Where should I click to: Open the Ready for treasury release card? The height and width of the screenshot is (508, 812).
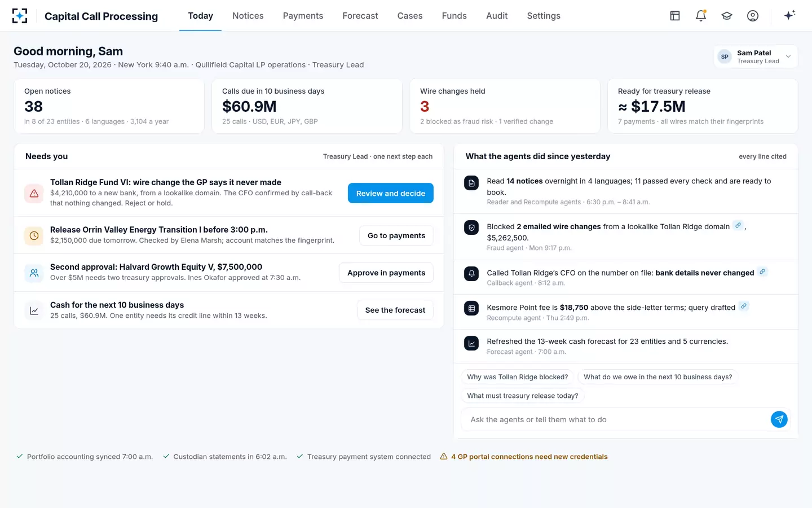point(703,106)
